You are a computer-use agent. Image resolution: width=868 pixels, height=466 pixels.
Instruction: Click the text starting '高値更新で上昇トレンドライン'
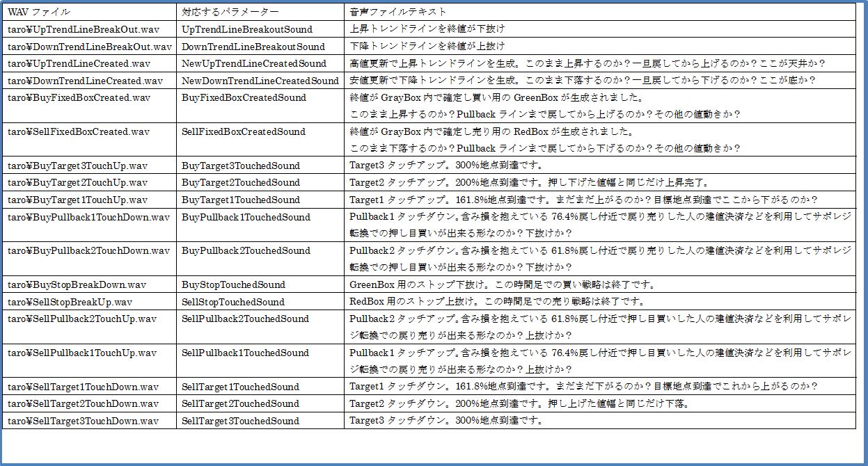click(587, 63)
